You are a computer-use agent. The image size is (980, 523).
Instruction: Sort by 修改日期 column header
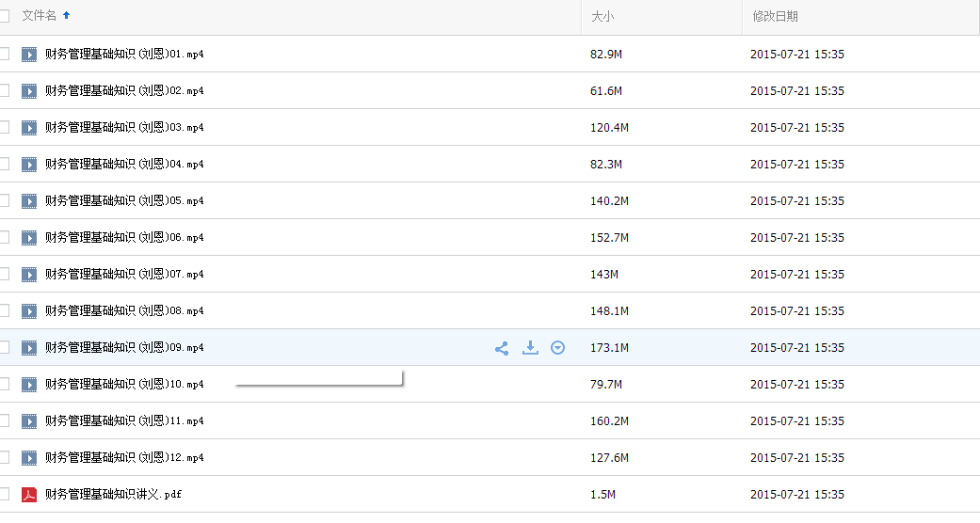(775, 17)
